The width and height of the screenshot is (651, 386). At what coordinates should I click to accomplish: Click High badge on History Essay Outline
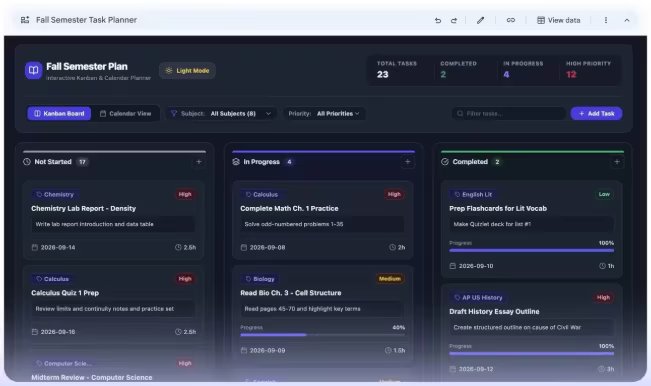[603, 298]
